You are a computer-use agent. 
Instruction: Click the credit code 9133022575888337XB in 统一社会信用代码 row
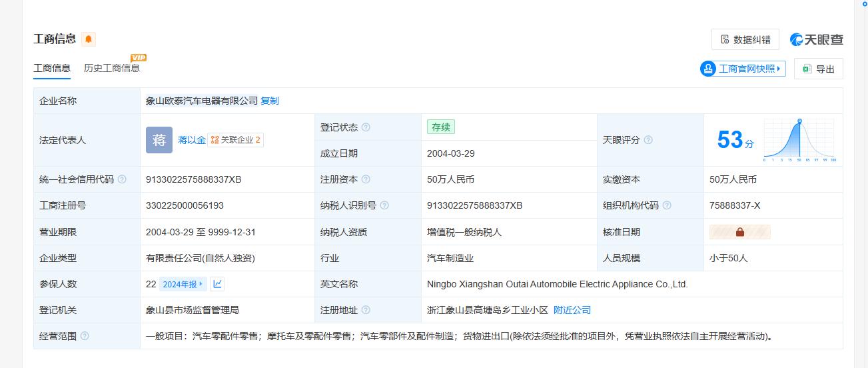coord(193,179)
